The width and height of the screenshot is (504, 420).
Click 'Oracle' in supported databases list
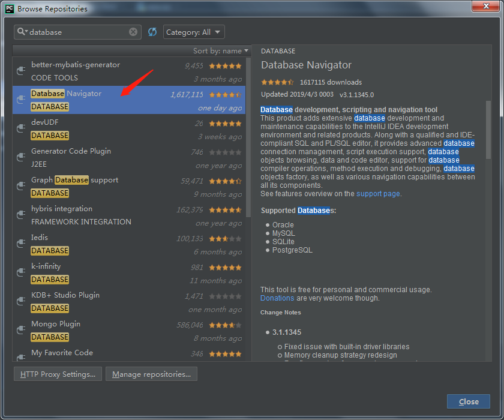[x=283, y=225]
